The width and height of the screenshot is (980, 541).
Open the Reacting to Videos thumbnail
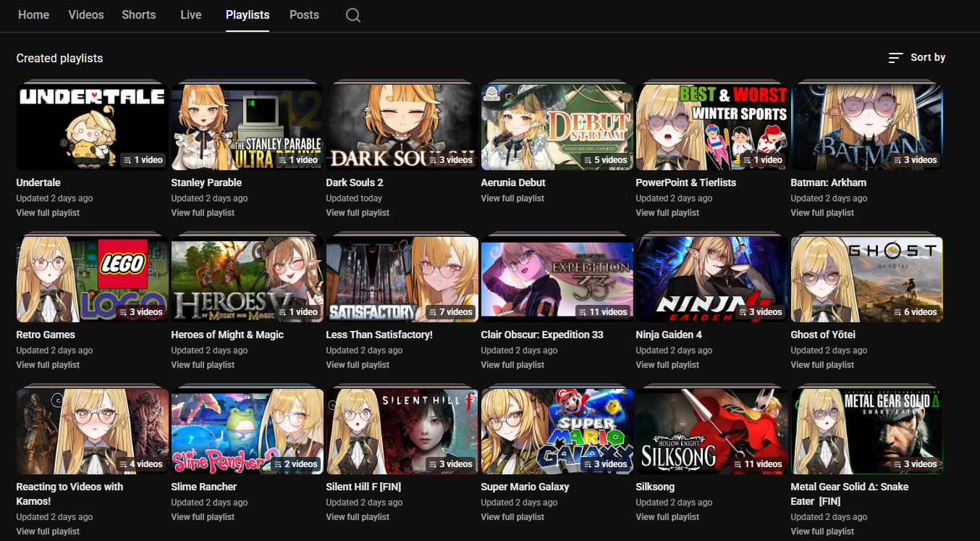pyautogui.click(x=92, y=432)
